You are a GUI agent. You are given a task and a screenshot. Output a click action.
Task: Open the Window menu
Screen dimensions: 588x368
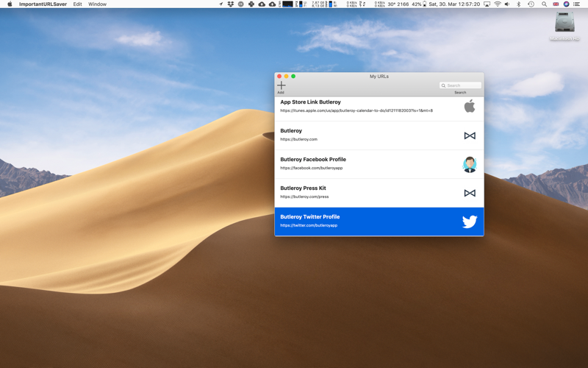click(97, 4)
